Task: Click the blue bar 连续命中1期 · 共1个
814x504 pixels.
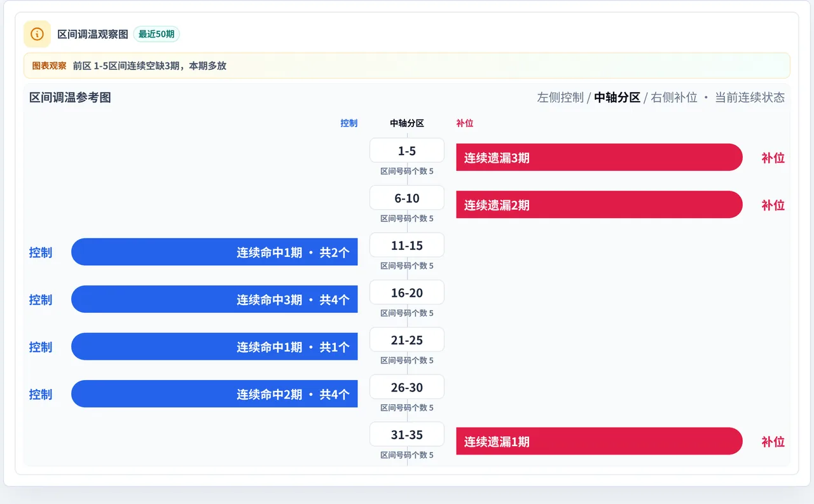Action: pos(214,346)
